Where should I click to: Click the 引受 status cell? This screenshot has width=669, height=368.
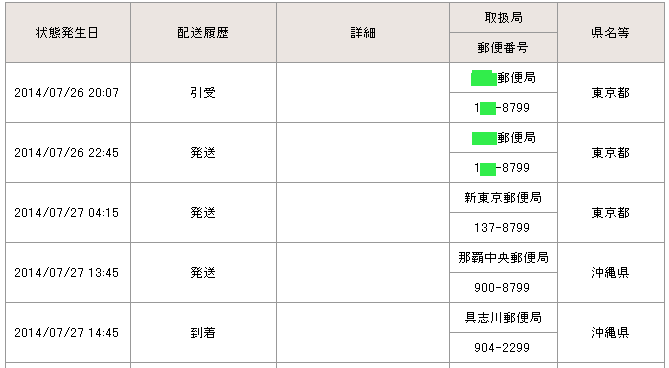pyautogui.click(x=203, y=93)
